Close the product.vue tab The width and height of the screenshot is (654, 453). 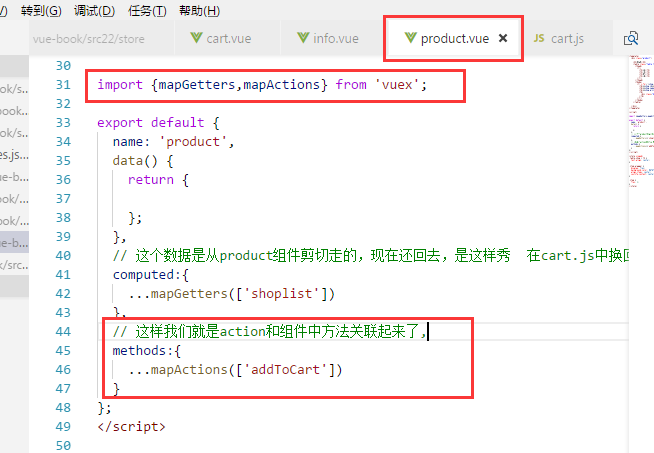503,38
